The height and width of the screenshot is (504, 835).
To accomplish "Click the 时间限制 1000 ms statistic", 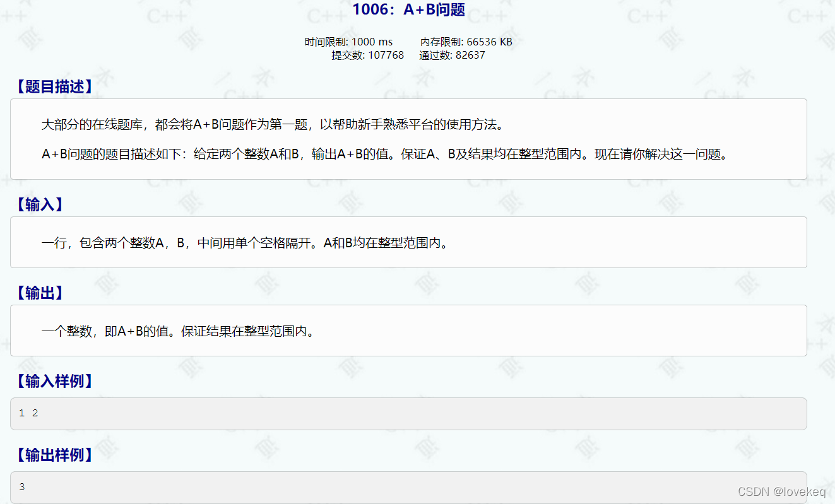I will [348, 42].
